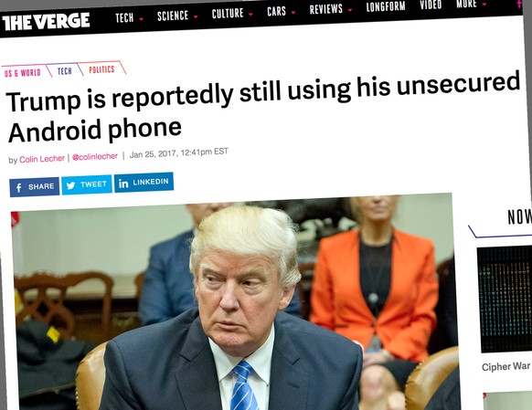Image resolution: width=532 pixels, height=410 pixels.
Task: Expand the Tech menu dropdown arrow
Action: [141, 19]
